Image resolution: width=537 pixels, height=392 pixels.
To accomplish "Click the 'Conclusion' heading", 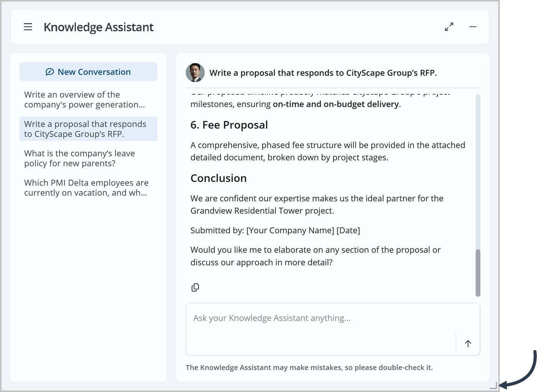I will tap(219, 178).
